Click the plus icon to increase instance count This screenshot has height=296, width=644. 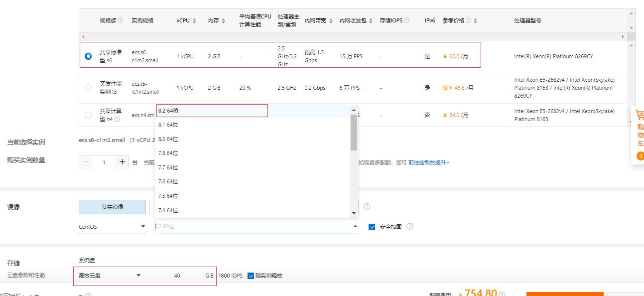point(122,162)
